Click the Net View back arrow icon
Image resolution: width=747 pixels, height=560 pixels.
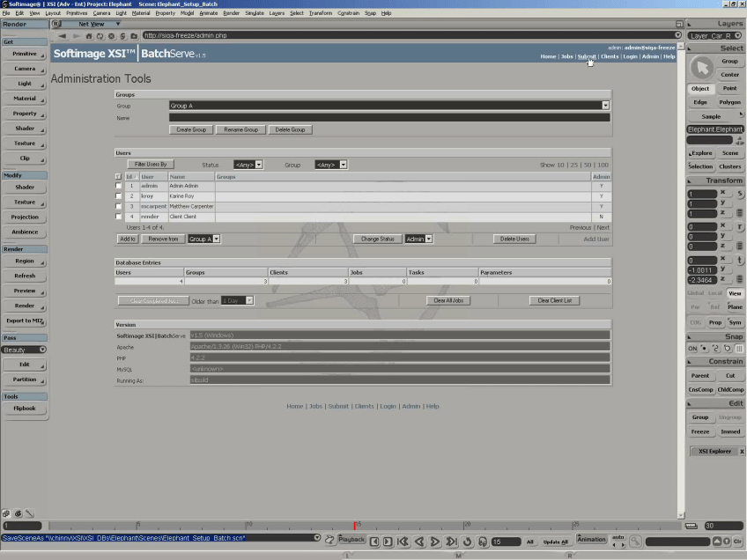pos(63,36)
